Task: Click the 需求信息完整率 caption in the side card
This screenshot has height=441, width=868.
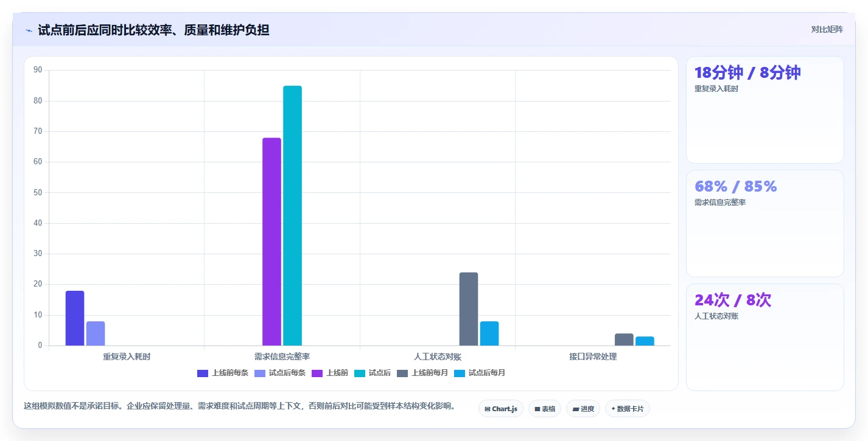Action: coord(720,203)
